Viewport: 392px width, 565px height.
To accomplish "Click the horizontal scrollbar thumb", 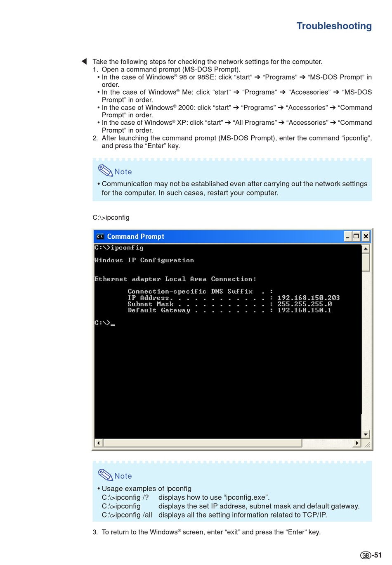I will (x=202, y=443).
